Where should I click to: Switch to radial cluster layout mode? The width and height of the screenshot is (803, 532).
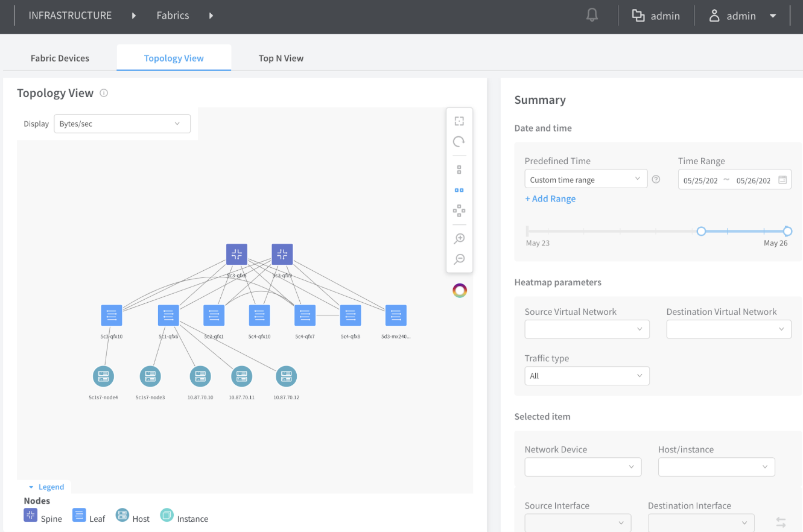pyautogui.click(x=459, y=211)
